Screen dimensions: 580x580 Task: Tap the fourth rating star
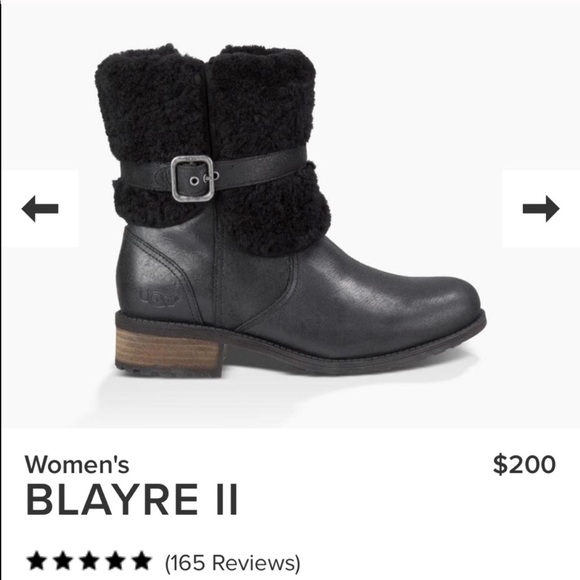[x=115, y=561]
